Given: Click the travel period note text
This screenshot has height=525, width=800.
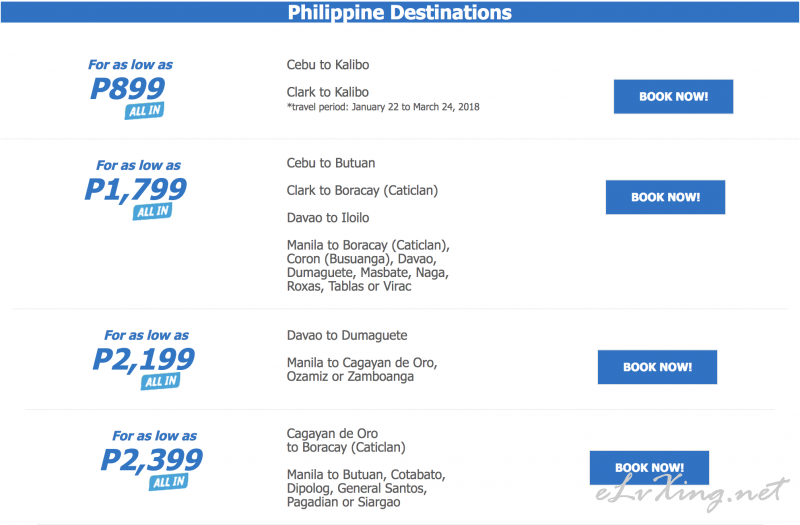Looking at the screenshot, I should coord(383,107).
